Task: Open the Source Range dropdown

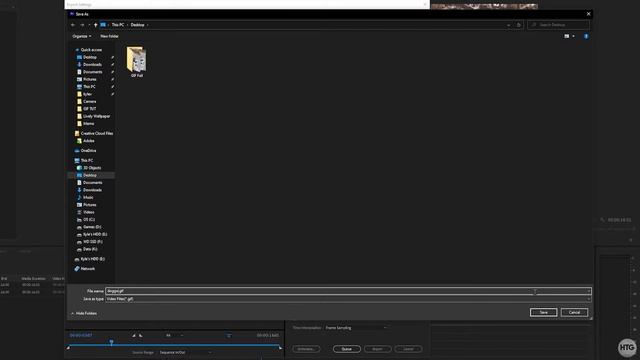Action: [x=185, y=352]
